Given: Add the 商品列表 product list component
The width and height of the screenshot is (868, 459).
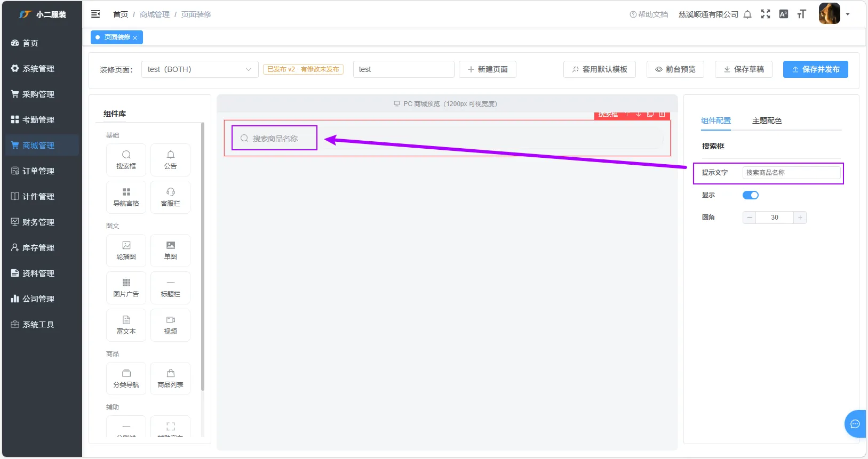Looking at the screenshot, I should [170, 379].
